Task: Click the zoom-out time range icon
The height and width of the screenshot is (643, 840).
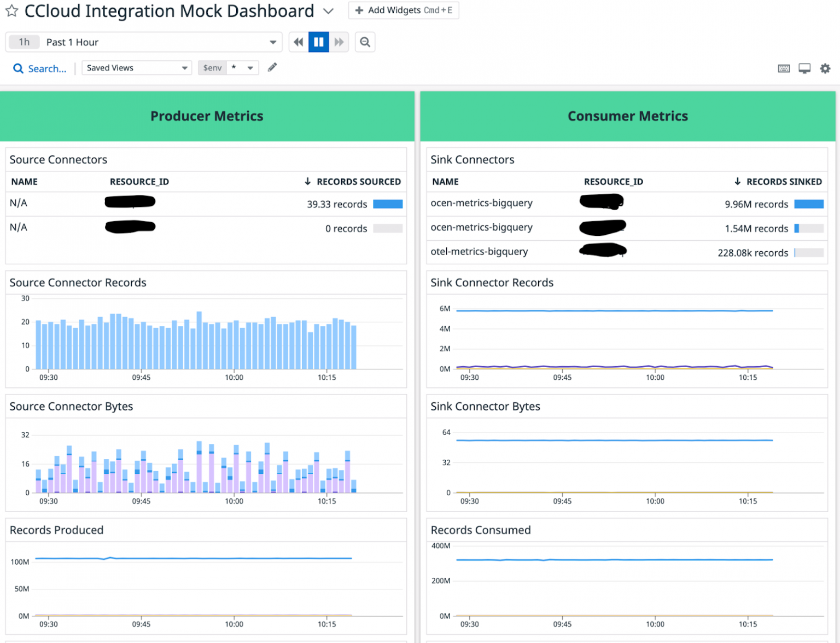Action: point(365,42)
